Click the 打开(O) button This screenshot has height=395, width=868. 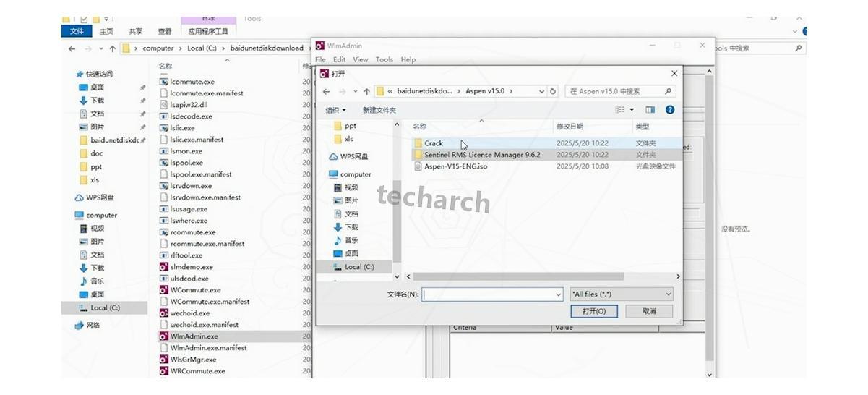594,311
